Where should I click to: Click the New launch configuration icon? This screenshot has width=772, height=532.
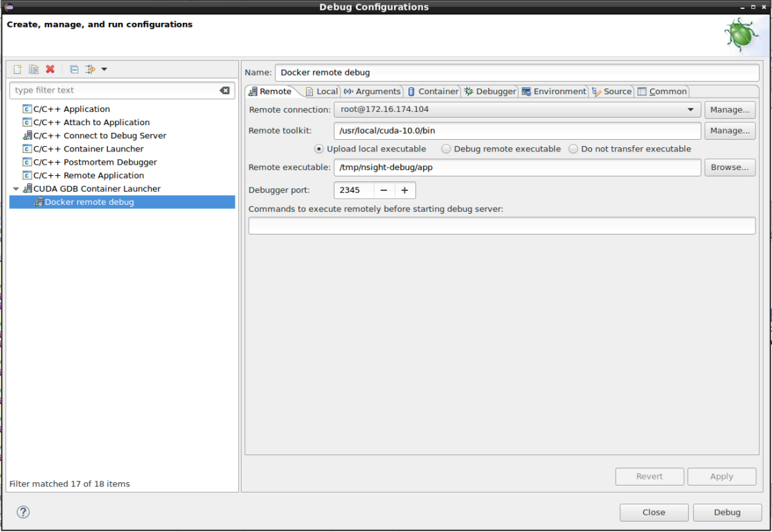17,69
